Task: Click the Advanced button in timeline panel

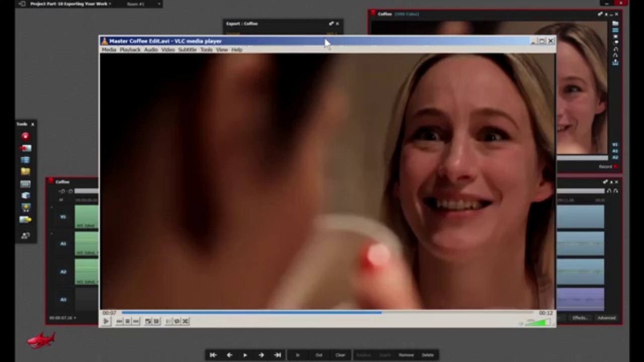Action: (606, 318)
